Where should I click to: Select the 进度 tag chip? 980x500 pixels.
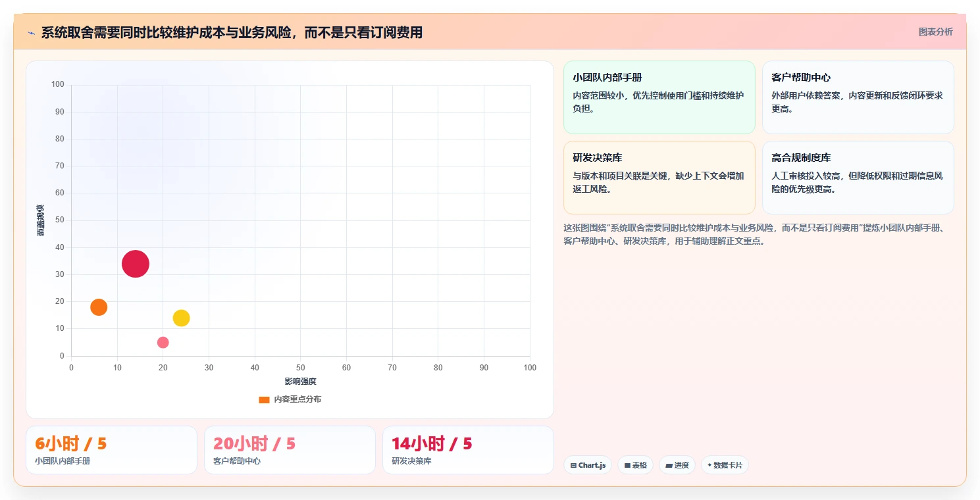coord(677,465)
